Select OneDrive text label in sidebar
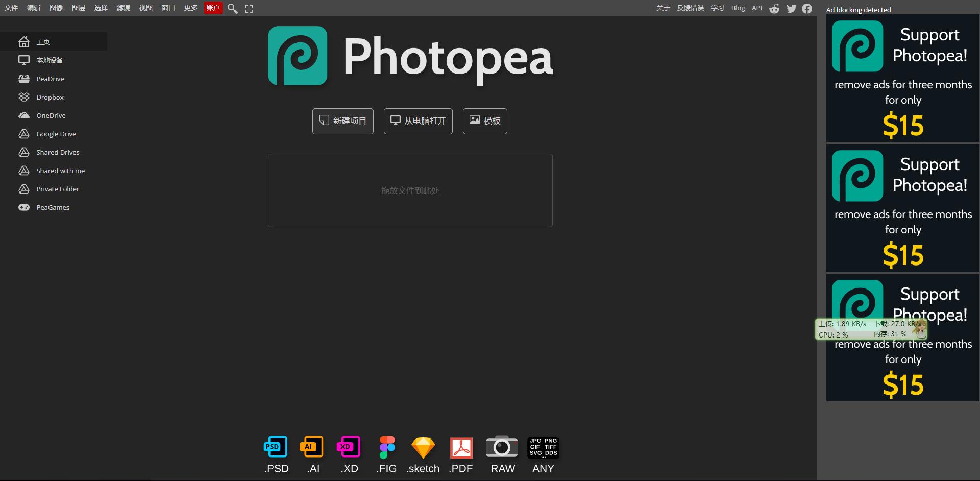980x481 pixels. click(x=51, y=115)
